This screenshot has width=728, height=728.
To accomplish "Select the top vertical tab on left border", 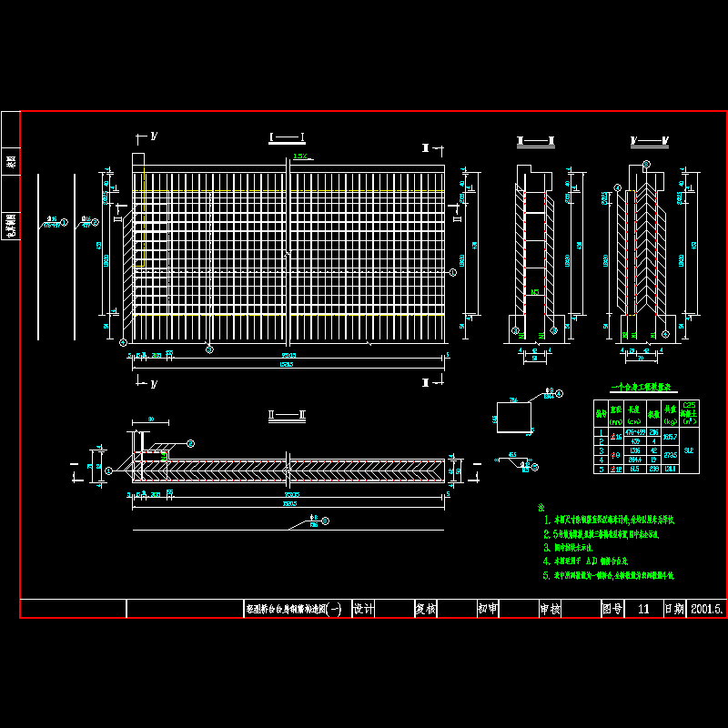I will coord(11,161).
